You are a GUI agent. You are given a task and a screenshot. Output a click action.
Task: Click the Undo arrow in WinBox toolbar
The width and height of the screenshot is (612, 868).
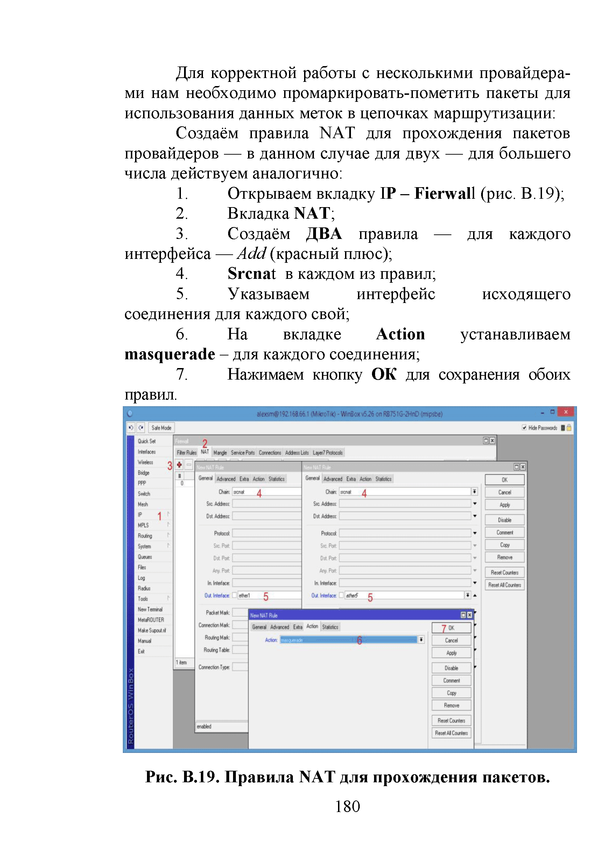point(131,428)
